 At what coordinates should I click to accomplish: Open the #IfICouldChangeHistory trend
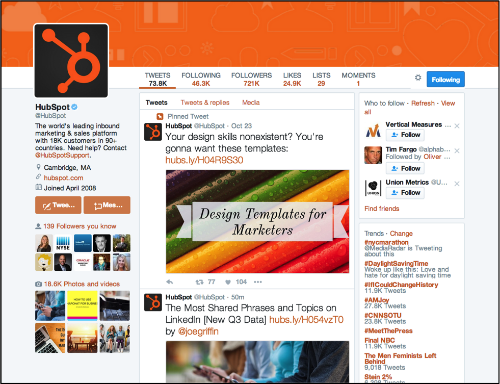[401, 285]
